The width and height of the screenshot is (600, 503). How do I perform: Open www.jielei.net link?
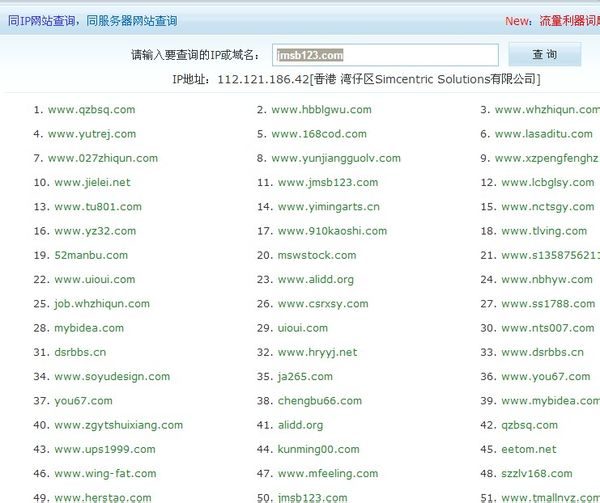pyautogui.click(x=92, y=182)
